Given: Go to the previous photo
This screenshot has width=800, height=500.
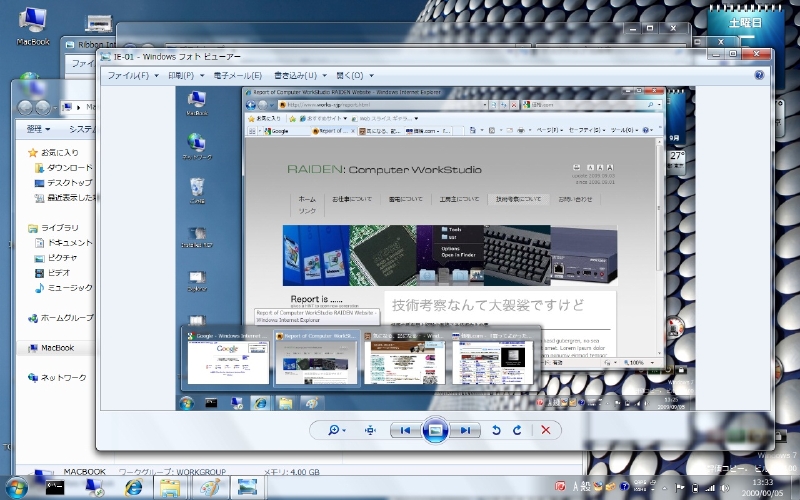Looking at the screenshot, I should [406, 430].
